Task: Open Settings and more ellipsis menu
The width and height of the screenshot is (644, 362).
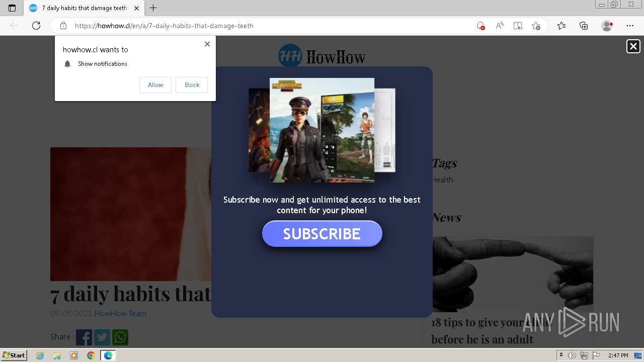Action: tap(630, 26)
